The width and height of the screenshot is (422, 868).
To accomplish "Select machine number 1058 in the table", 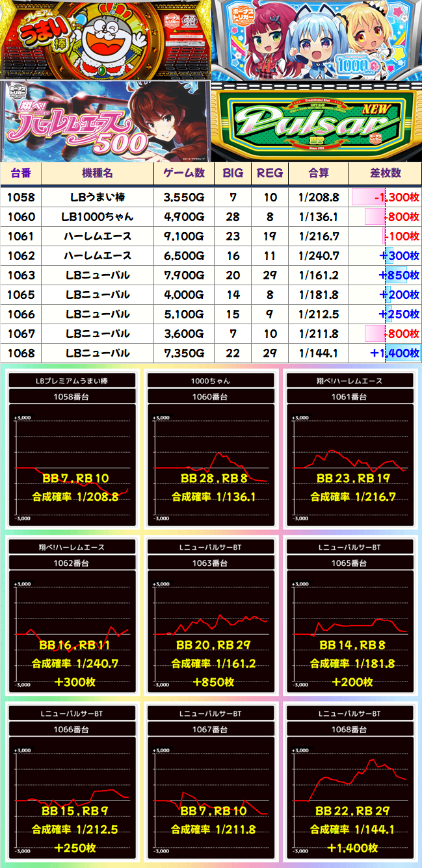I will (21, 198).
